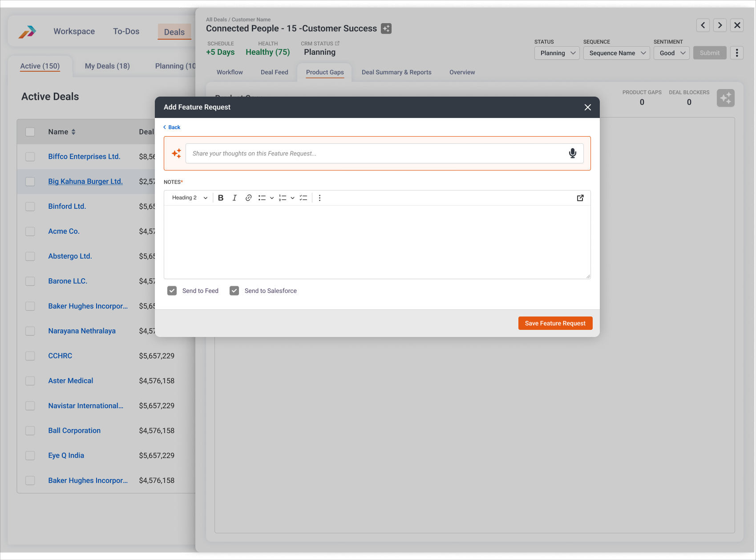756x560 pixels.
Task: Close the deal detail panel
Action: tap(737, 25)
